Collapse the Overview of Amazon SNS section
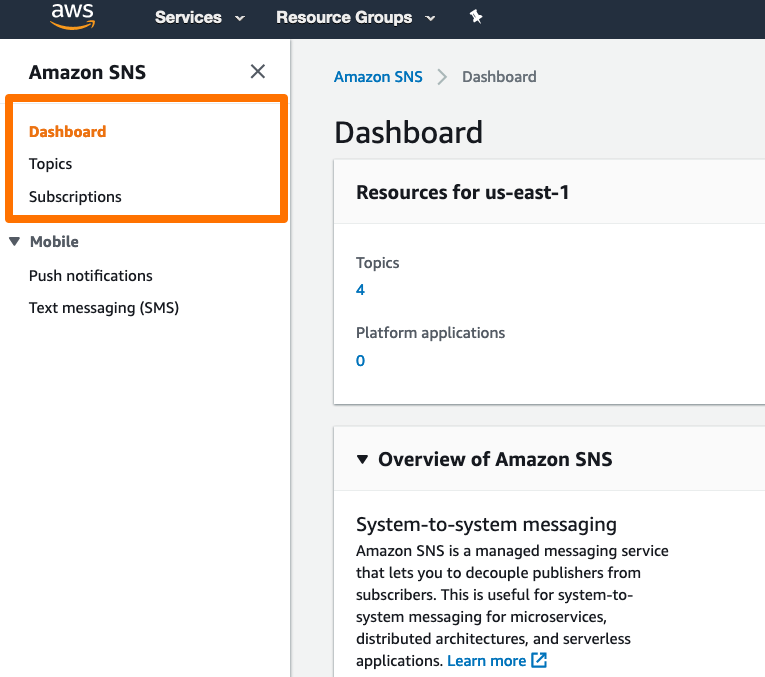The height and width of the screenshot is (677, 765). click(362, 459)
